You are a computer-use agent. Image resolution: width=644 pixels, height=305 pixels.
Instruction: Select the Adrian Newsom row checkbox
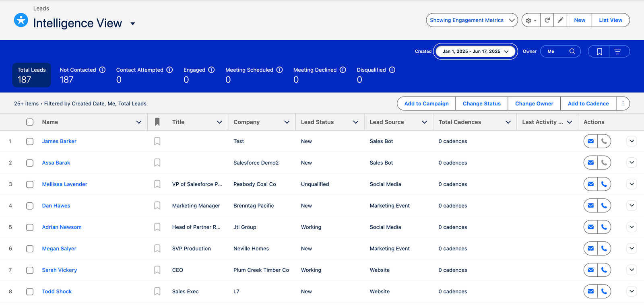pyautogui.click(x=30, y=227)
